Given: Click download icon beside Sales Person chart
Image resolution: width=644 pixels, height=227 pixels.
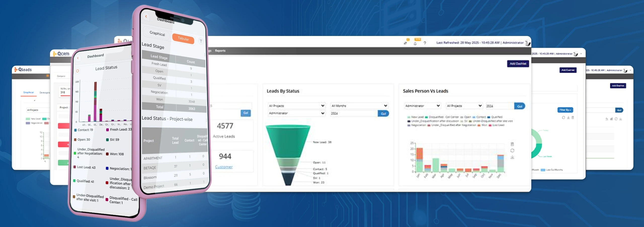Looking at the screenshot, I should [x=512, y=157].
